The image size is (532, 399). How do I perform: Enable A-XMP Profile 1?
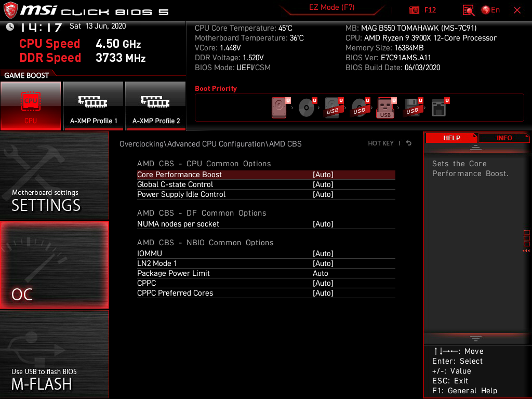point(94,106)
